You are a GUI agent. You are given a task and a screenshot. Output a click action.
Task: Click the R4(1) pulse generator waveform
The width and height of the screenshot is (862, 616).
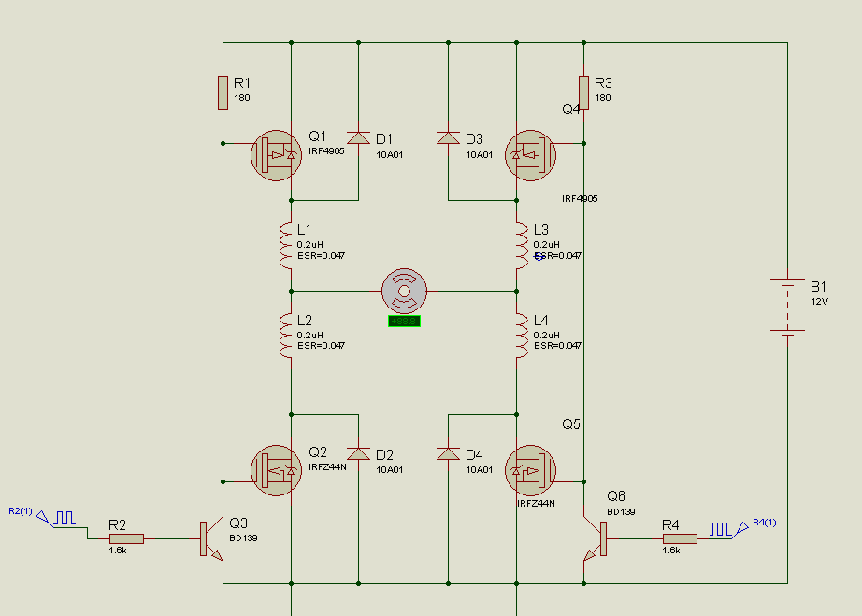click(x=721, y=529)
